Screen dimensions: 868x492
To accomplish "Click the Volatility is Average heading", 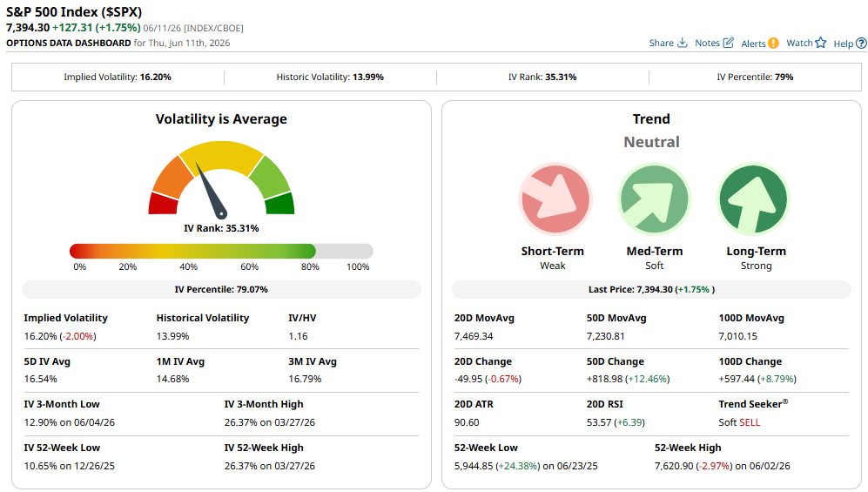I will (x=221, y=119).
